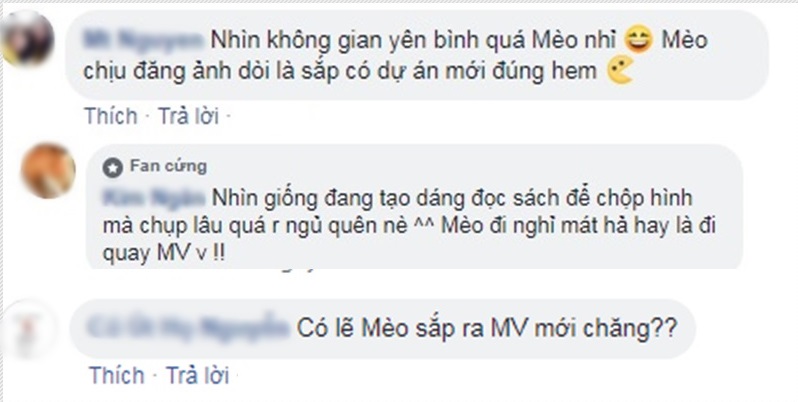Open blurred name of third commenter

click(x=188, y=328)
